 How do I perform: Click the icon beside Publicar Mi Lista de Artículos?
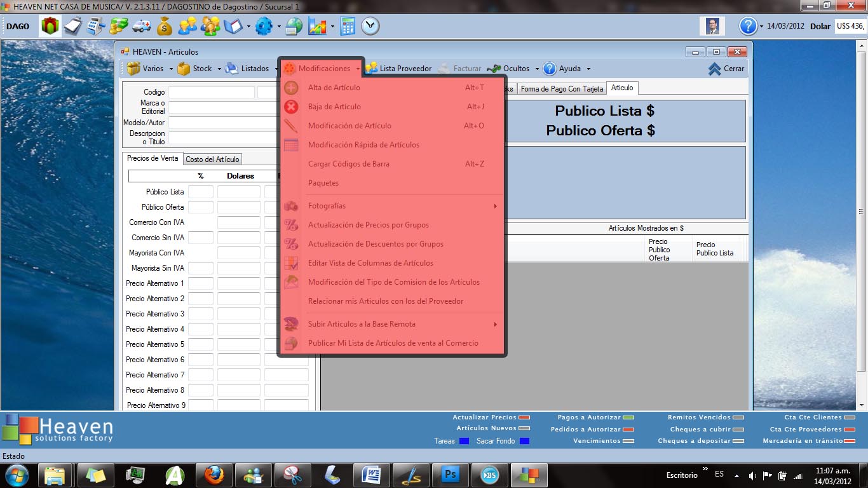click(291, 343)
